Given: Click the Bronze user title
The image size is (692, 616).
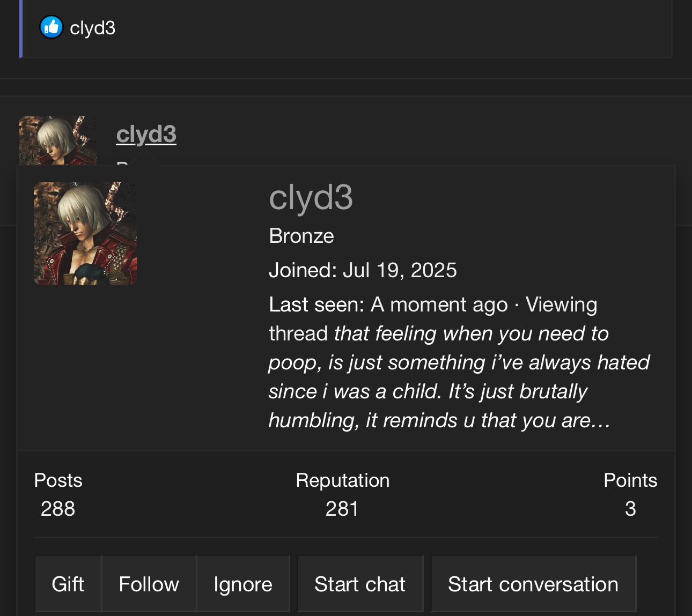Looking at the screenshot, I should tap(301, 236).
